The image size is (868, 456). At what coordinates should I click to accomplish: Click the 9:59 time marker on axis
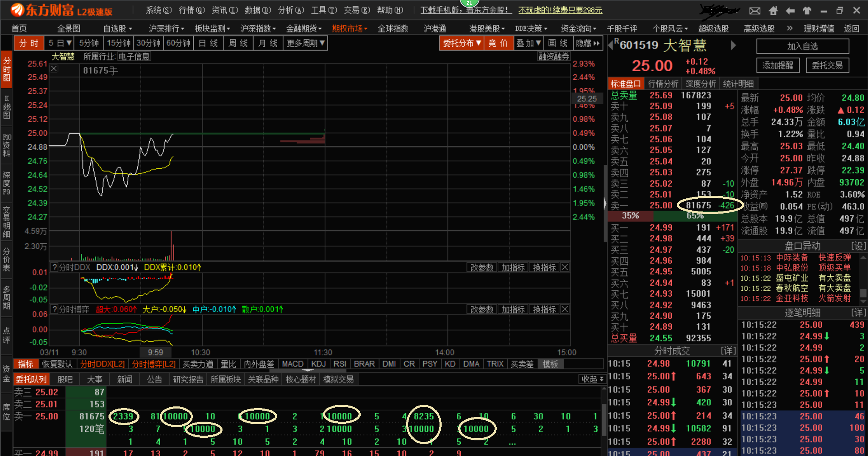coord(156,353)
